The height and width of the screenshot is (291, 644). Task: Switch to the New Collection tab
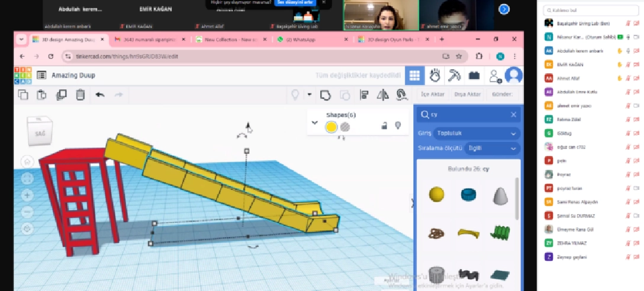[x=231, y=40]
